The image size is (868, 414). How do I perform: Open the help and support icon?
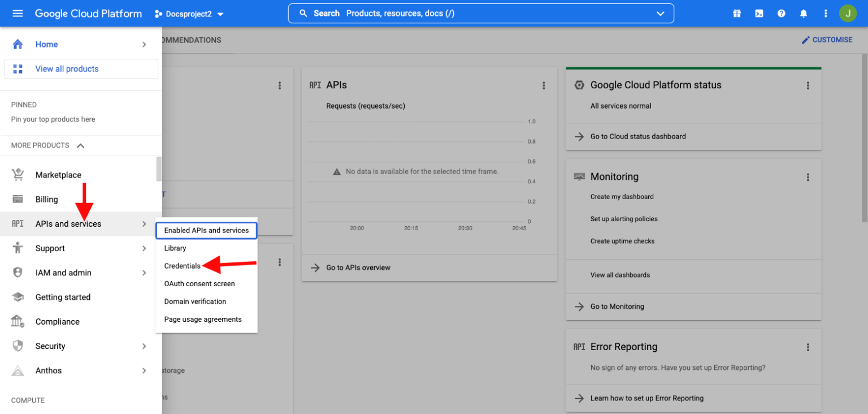(781, 13)
